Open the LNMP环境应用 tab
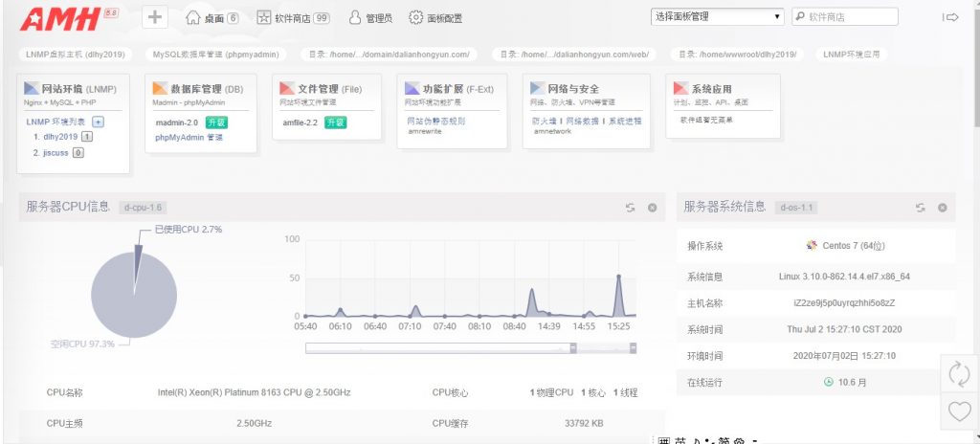The width and height of the screenshot is (980, 444). (851, 55)
